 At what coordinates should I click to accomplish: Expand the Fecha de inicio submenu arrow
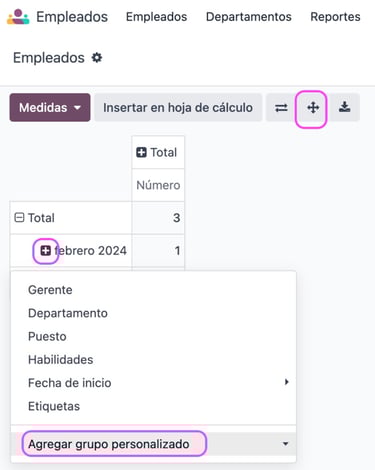[286, 382]
